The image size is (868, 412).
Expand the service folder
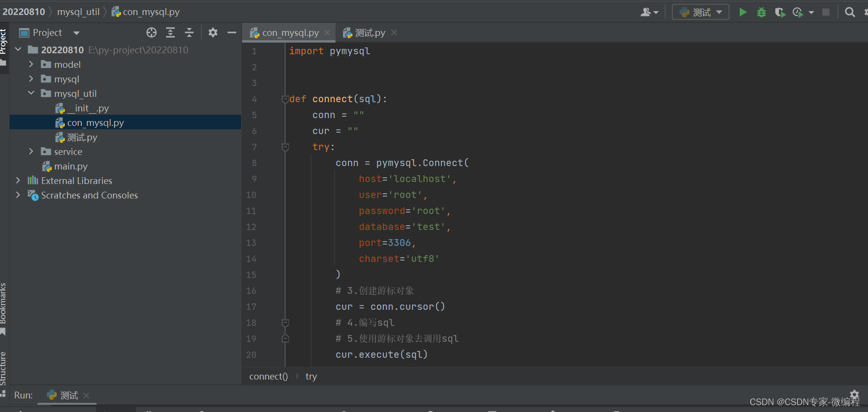tap(31, 151)
